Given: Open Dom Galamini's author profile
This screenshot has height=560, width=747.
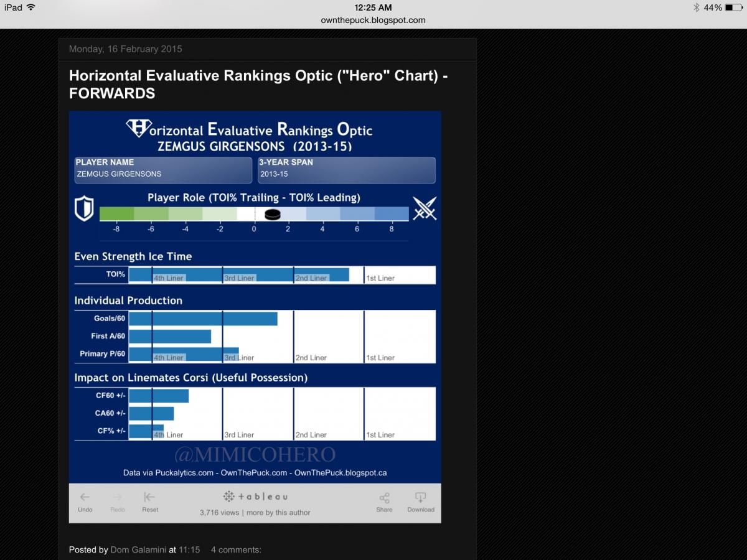Looking at the screenshot, I should point(139,550).
